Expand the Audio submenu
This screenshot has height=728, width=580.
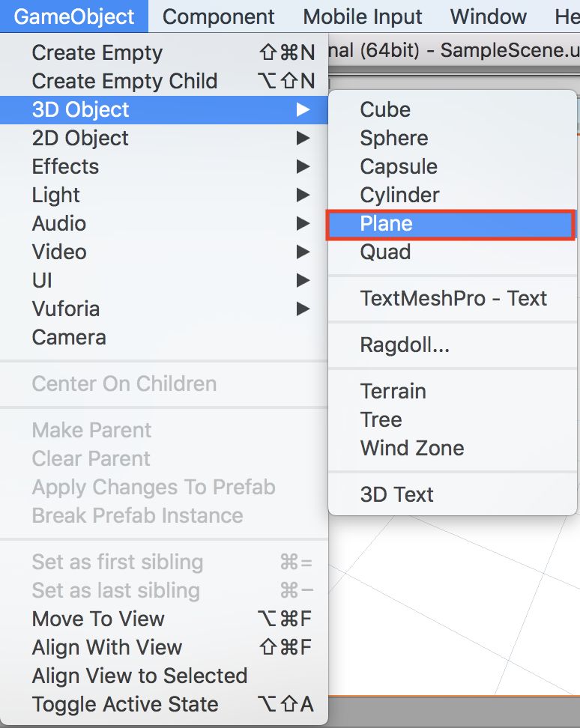[59, 224]
